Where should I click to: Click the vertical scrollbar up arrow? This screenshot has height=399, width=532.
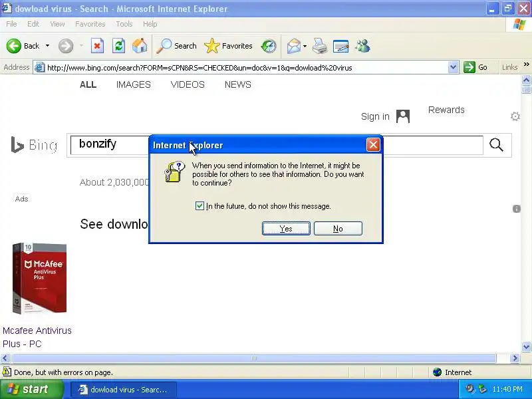(x=526, y=80)
